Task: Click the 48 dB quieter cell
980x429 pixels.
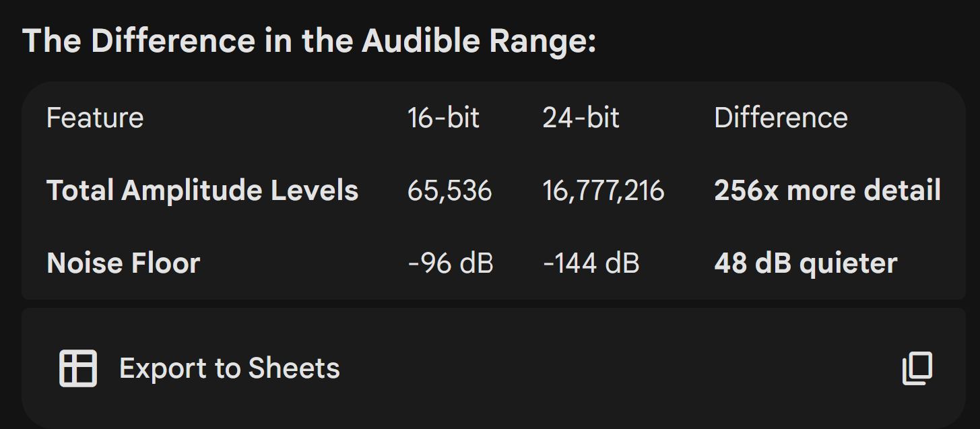Action: [x=806, y=263]
